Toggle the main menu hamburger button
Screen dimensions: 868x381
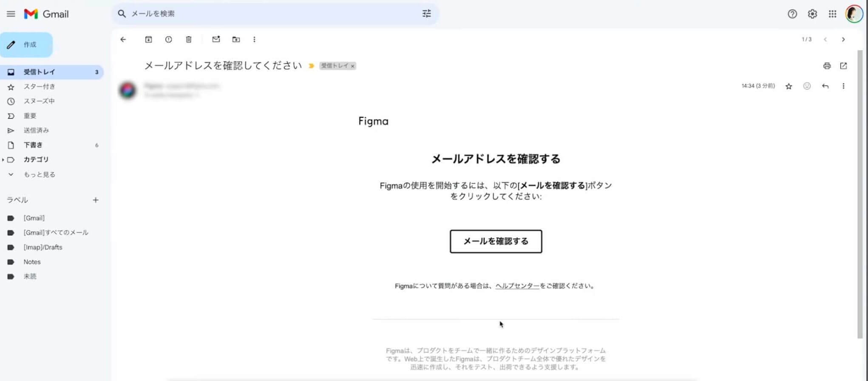coord(11,14)
